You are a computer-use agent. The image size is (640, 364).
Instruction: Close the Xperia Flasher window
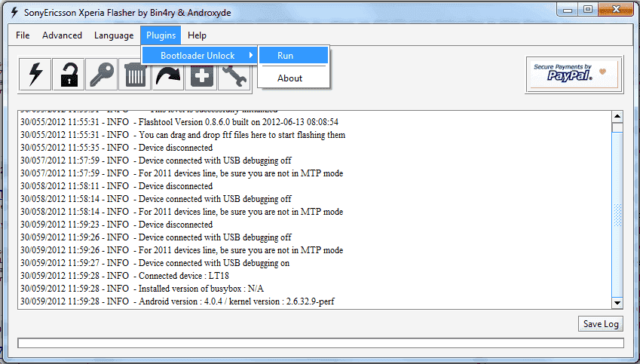(x=617, y=10)
